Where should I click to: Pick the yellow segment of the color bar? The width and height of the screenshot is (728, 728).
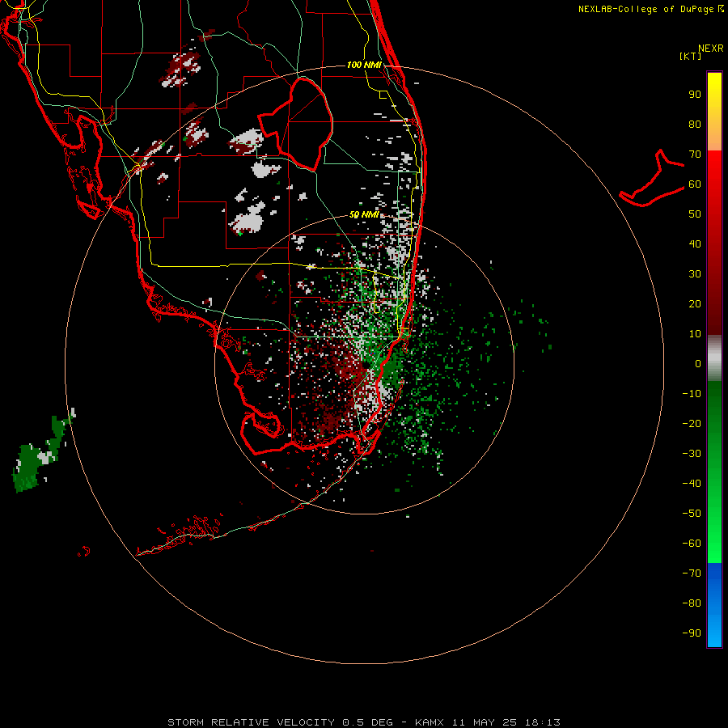[x=714, y=112]
